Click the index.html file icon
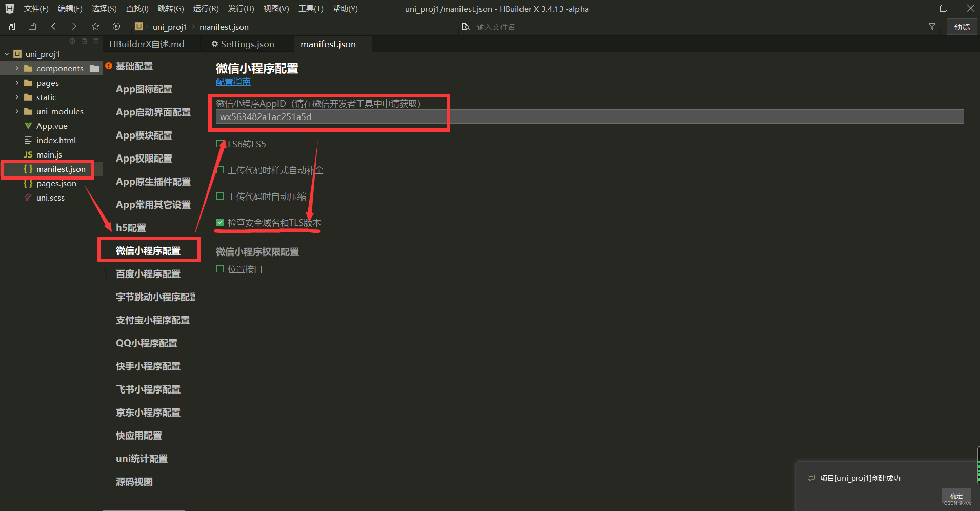The width and height of the screenshot is (980, 511). pos(28,140)
